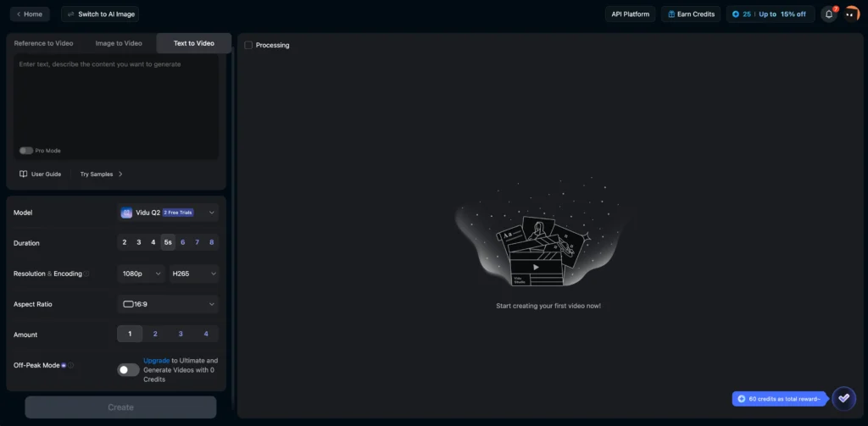Click the Off-Peak Mode info icon

(x=71, y=365)
